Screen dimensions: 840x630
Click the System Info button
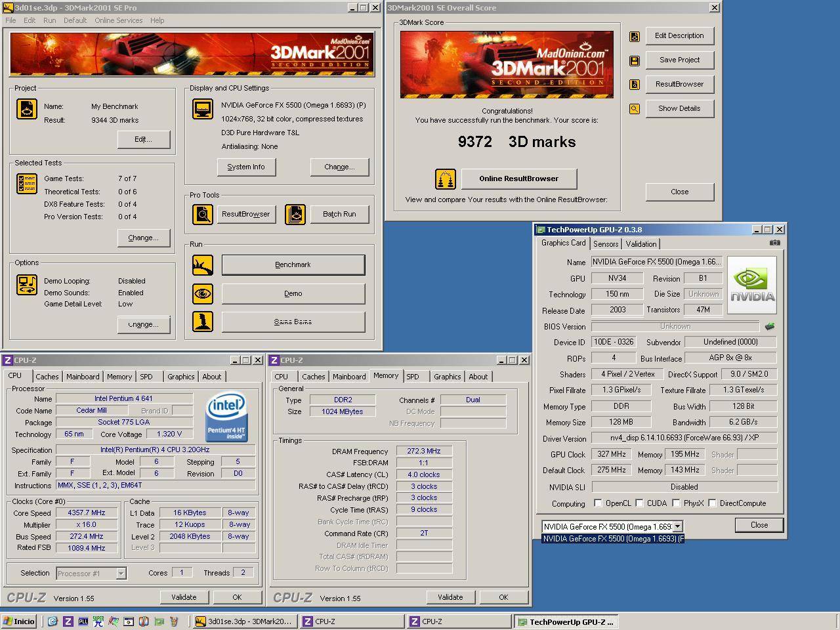pos(246,167)
